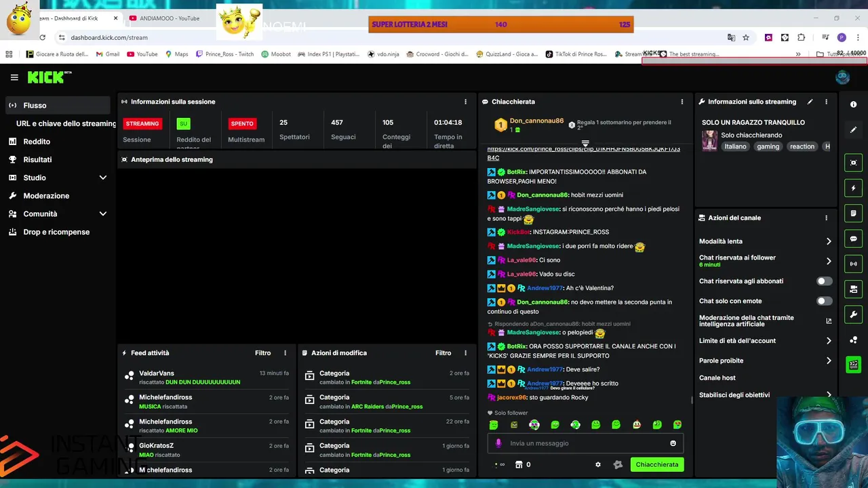Viewport: 868px width, 488px height.
Task: Click the lightning bolt widget icon in right toolbar
Action: (853, 188)
